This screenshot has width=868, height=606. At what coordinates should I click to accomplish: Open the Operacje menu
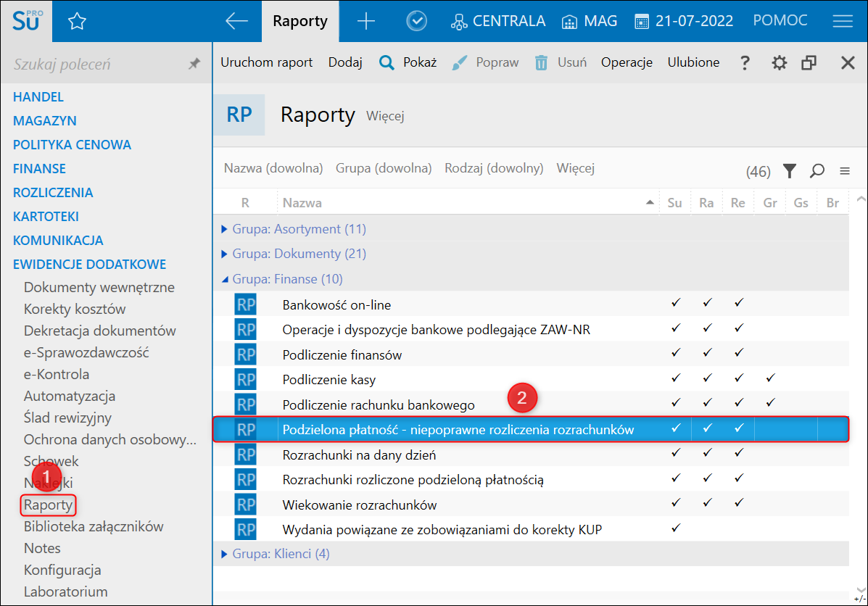point(627,62)
